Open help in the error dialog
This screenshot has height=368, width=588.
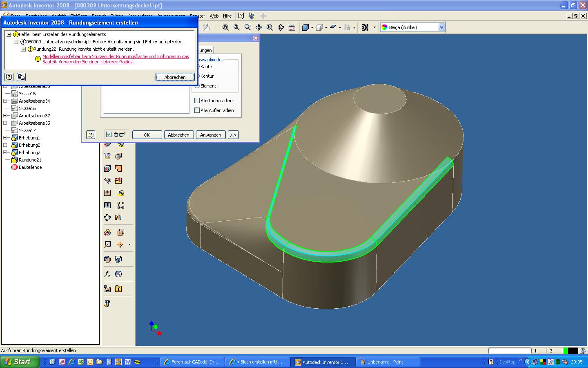pos(9,77)
